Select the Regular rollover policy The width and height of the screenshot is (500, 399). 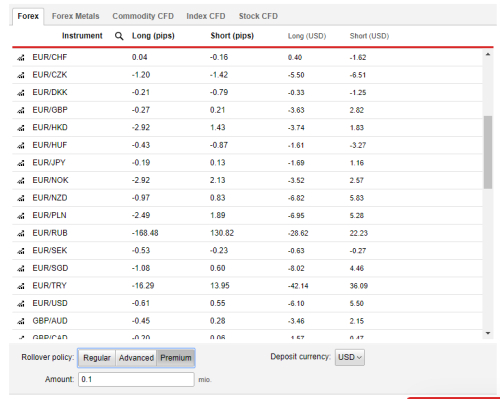tap(97, 358)
